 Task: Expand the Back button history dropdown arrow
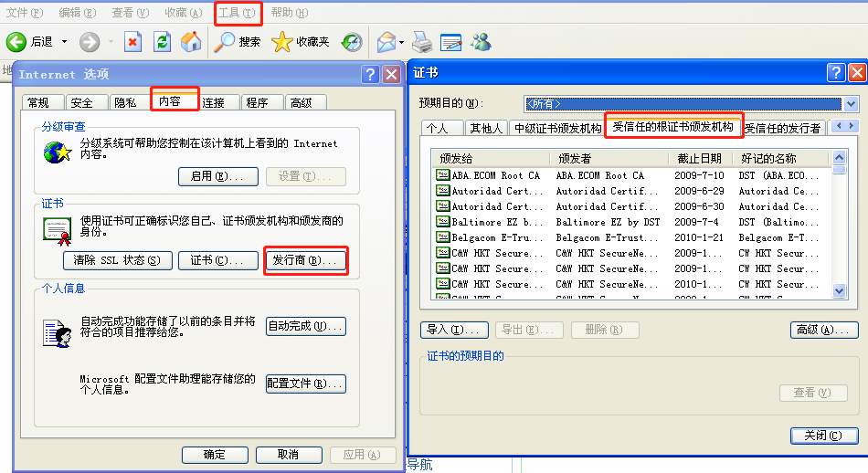click(x=64, y=42)
